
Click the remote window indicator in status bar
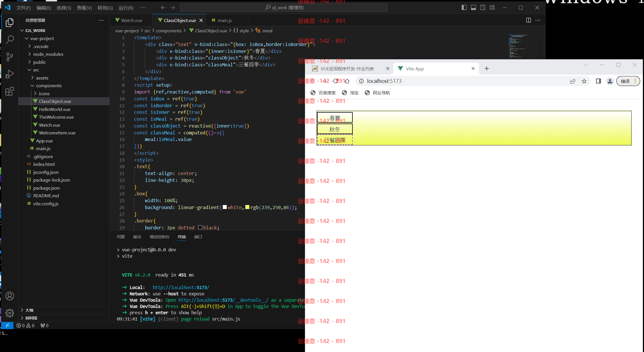pos(7,325)
